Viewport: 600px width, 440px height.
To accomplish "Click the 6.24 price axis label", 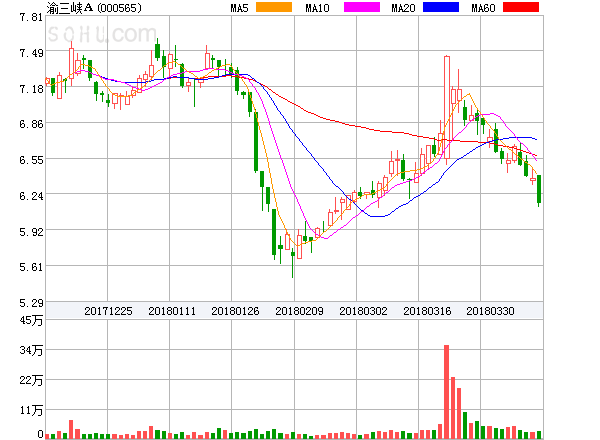I will (x=31, y=196).
